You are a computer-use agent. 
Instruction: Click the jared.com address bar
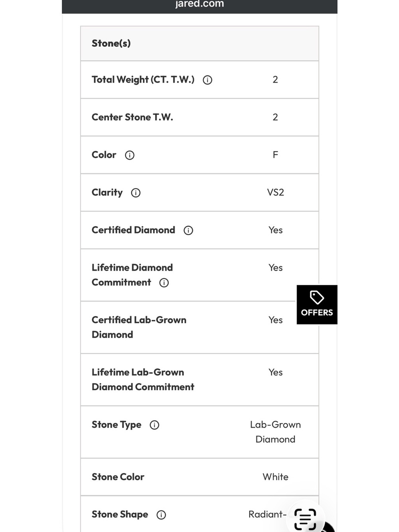coord(199,4)
